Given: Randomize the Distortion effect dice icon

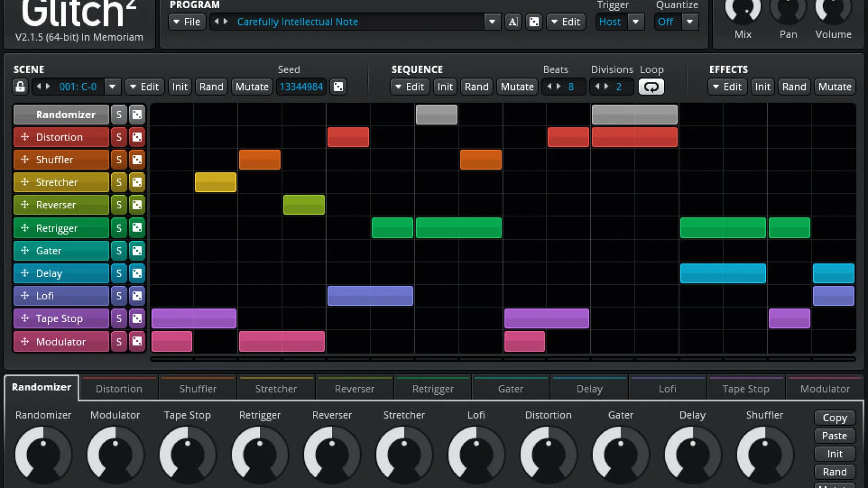Looking at the screenshot, I should tap(137, 137).
